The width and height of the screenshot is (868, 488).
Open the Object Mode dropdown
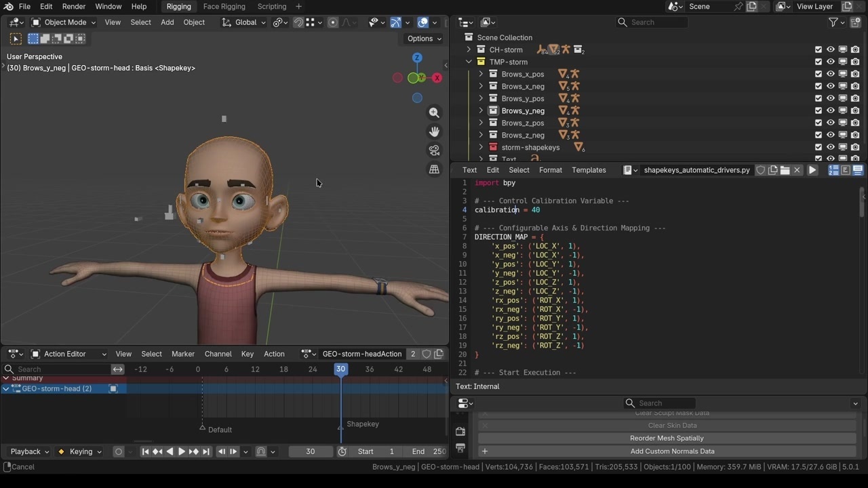tap(64, 22)
